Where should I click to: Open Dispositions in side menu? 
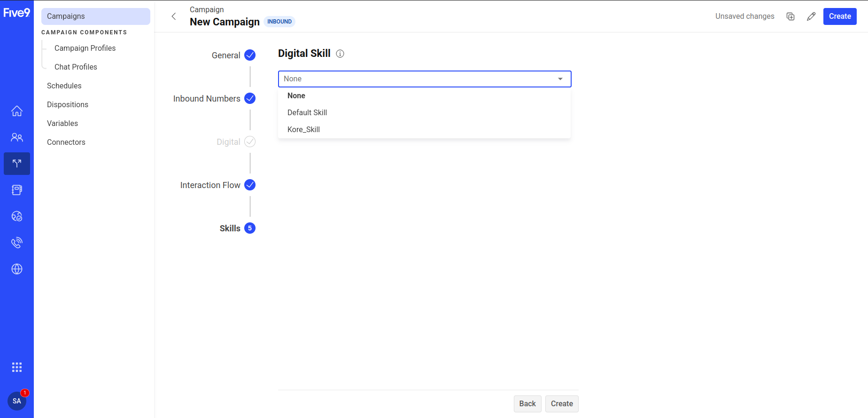click(68, 104)
